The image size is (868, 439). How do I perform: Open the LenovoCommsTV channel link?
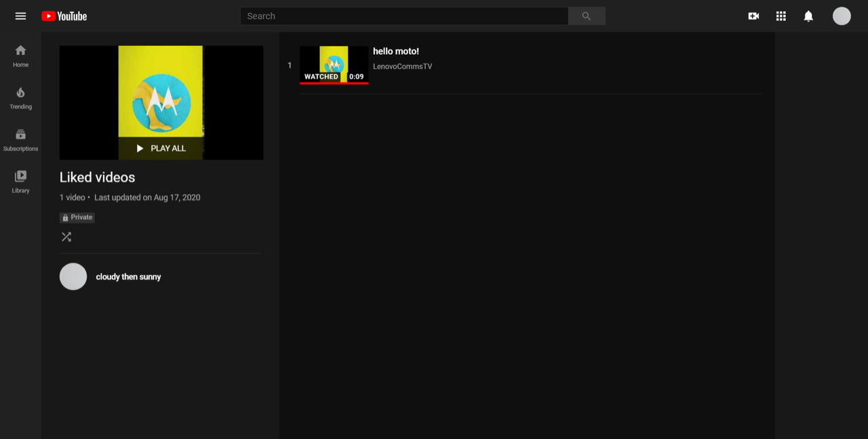[402, 66]
